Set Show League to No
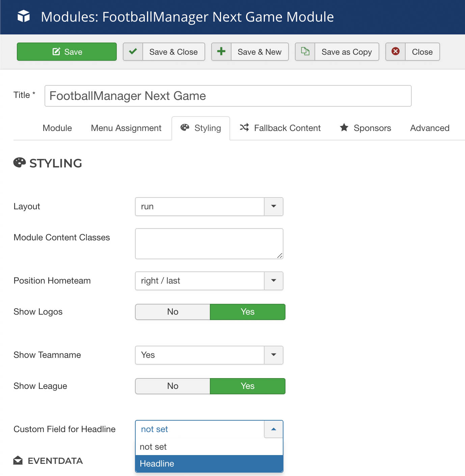The image size is (465, 476). point(173,386)
